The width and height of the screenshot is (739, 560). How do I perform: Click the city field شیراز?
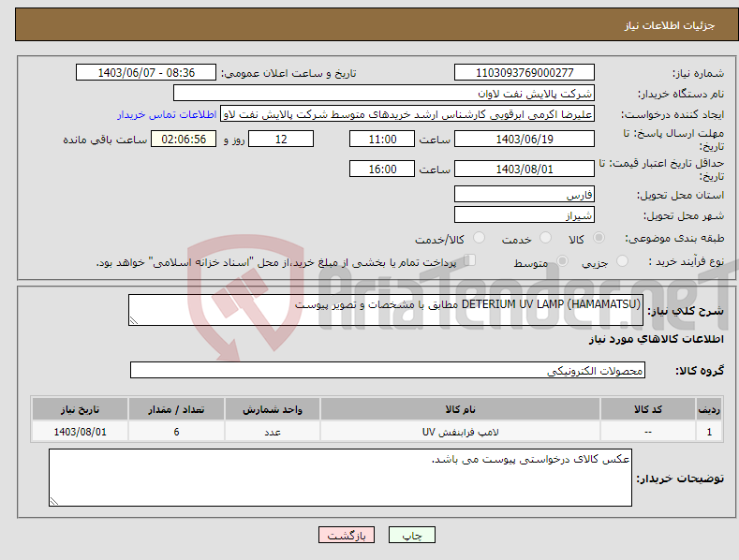pyautogui.click(x=525, y=215)
